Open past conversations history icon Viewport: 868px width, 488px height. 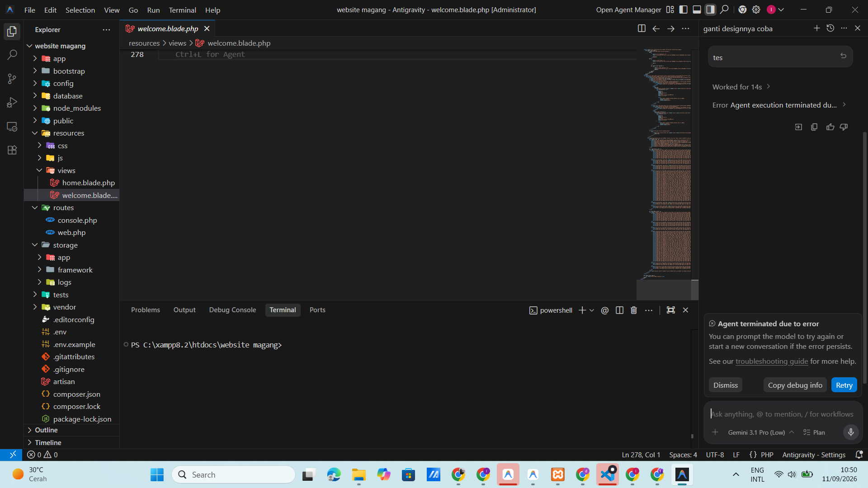830,28
